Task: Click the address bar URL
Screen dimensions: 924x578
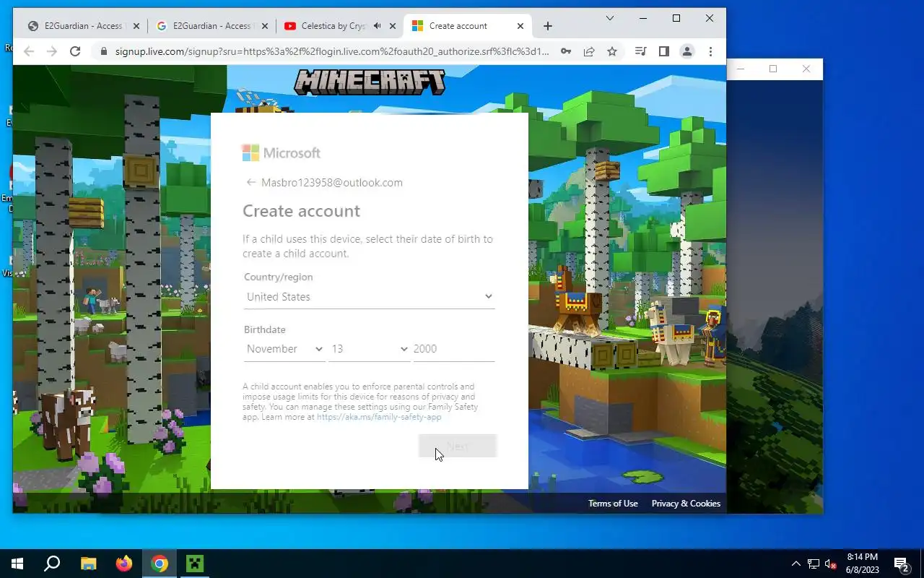Action: (332, 51)
